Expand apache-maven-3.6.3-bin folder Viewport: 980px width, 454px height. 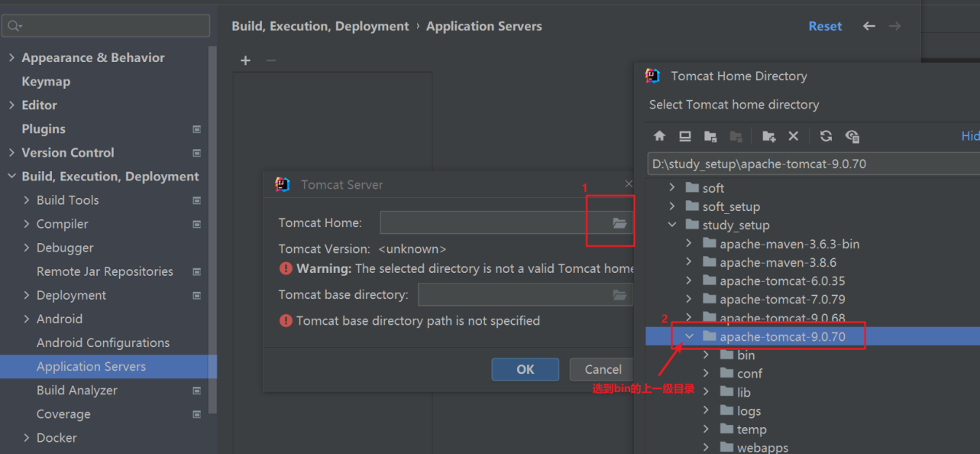pos(689,243)
